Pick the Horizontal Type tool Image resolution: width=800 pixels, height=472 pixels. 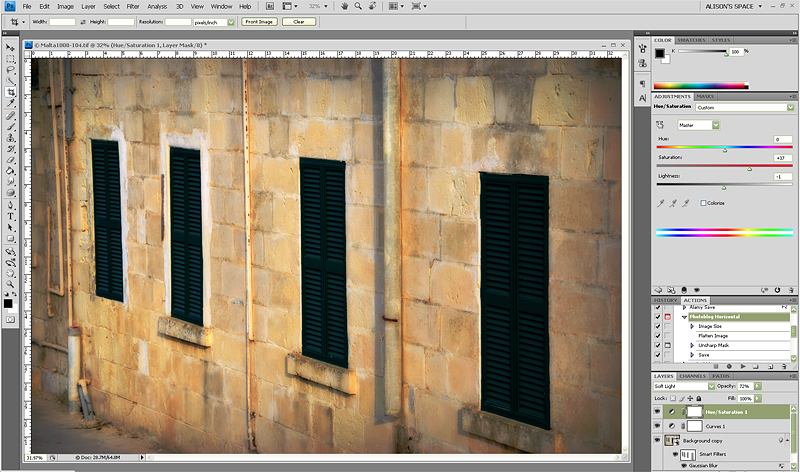tap(10, 215)
